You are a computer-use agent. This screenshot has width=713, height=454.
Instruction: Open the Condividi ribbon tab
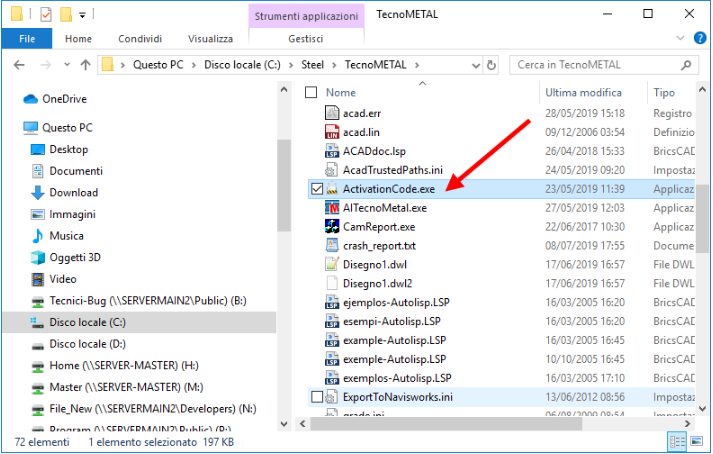[140, 39]
